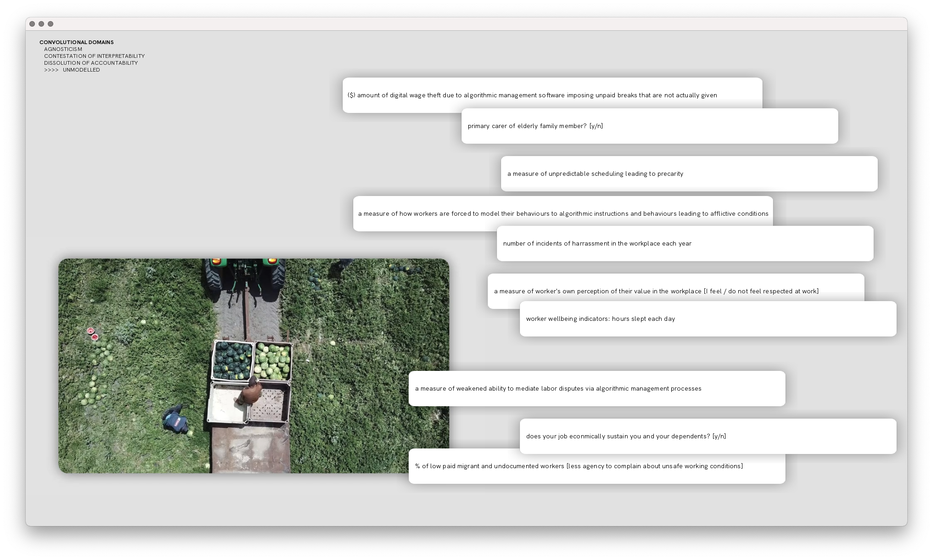Minimize window using second grey dot
Viewport: 933px width, 560px height.
pyautogui.click(x=41, y=24)
